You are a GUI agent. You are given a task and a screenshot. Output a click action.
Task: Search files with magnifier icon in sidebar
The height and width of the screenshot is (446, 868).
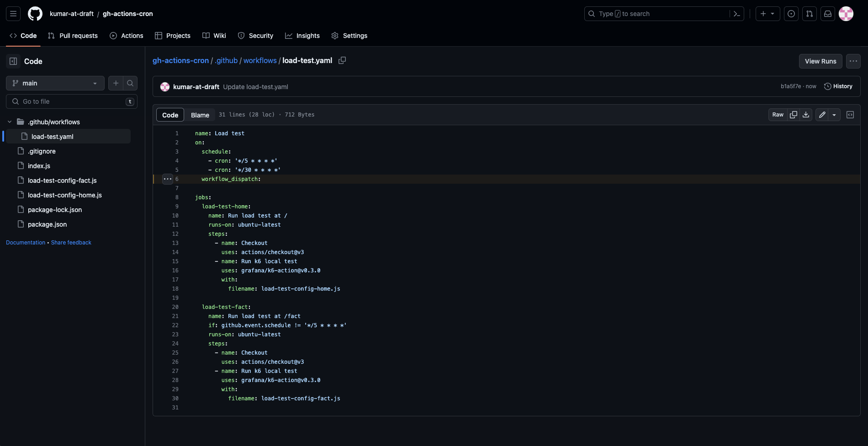click(130, 83)
